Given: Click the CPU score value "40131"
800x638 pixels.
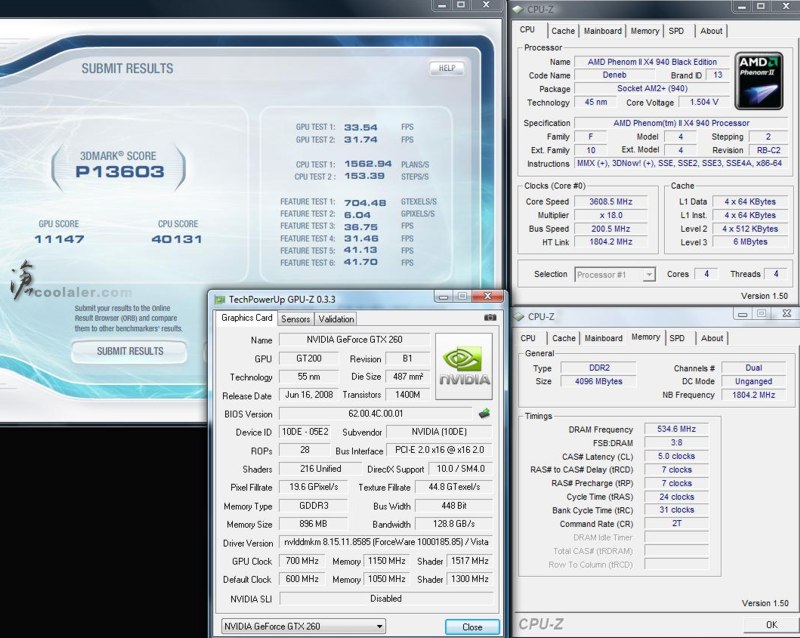Looking at the screenshot, I should pyautogui.click(x=177, y=239).
